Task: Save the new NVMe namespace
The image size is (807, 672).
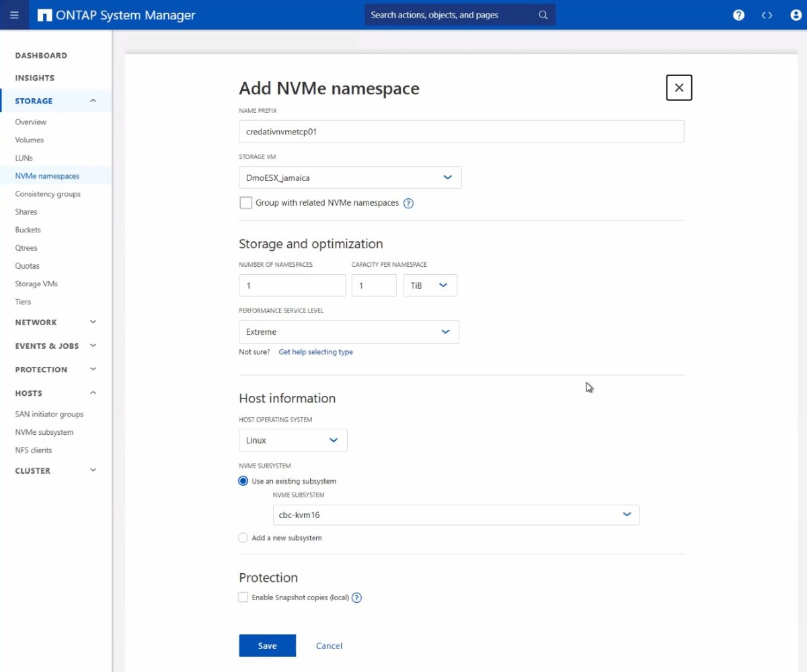Action: pyautogui.click(x=267, y=645)
